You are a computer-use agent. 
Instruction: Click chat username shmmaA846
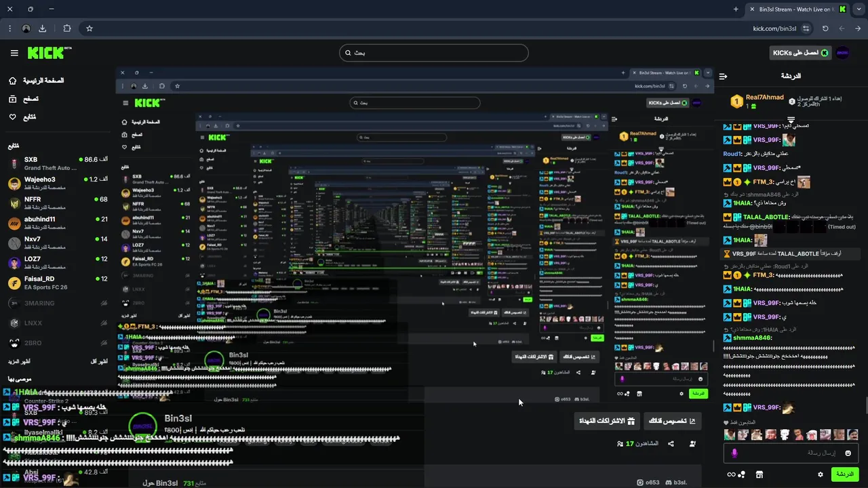753,338
